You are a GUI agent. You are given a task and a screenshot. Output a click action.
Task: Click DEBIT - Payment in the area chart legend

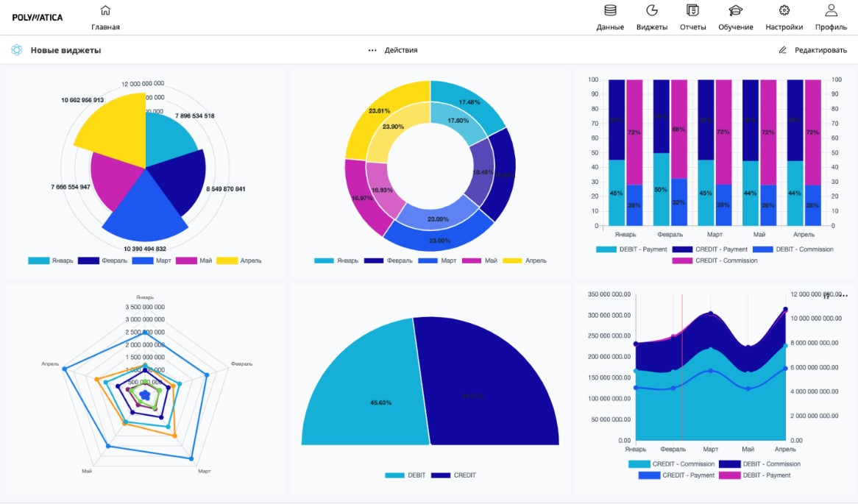click(754, 475)
